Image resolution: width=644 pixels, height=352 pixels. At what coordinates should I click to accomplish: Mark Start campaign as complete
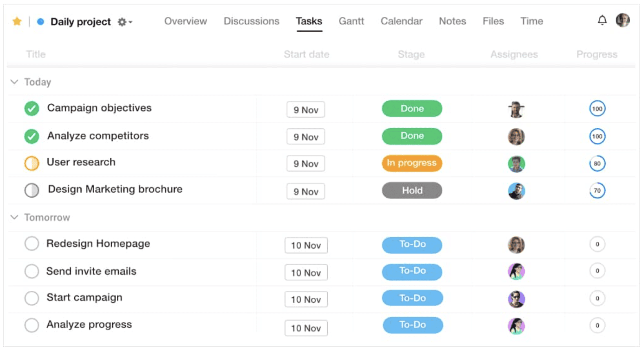click(31, 298)
